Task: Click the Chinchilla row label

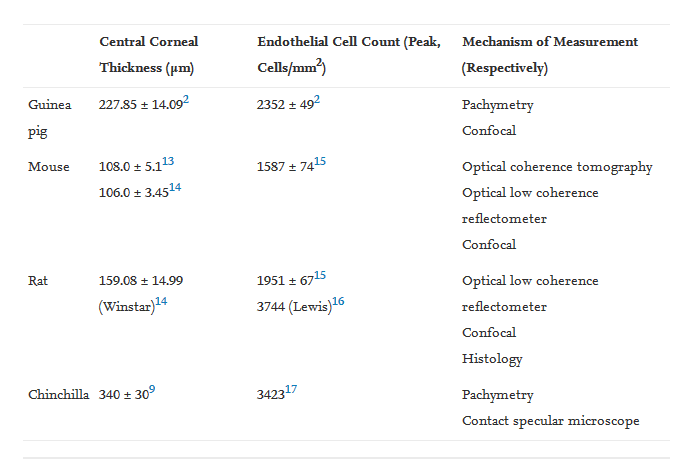Action: 59,395
